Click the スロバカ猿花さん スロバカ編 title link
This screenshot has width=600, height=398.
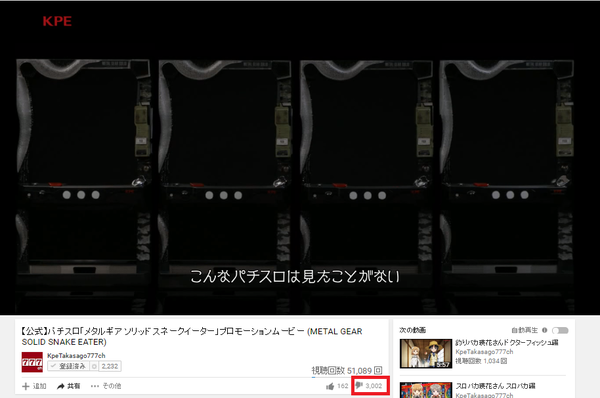pyautogui.click(x=495, y=386)
